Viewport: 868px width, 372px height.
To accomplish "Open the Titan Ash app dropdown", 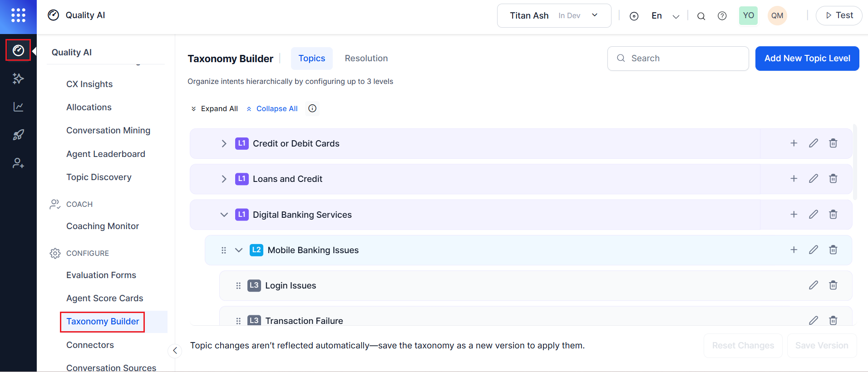I will pos(554,16).
